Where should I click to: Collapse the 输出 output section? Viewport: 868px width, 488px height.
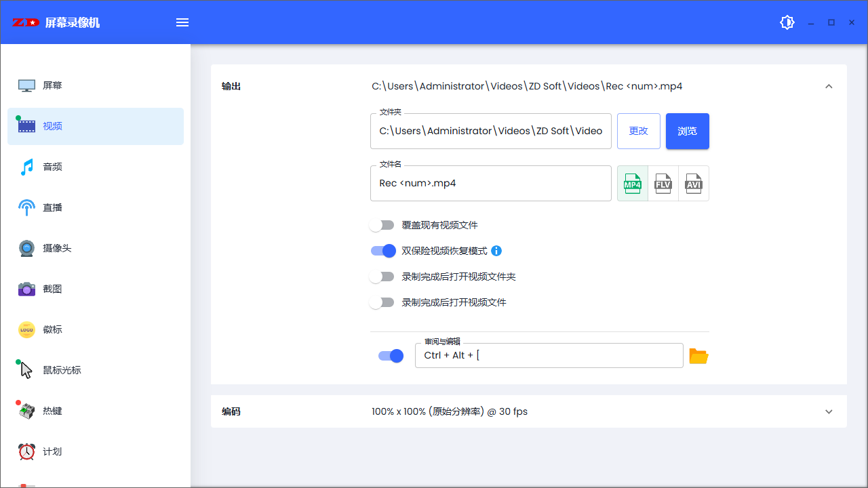(x=829, y=86)
